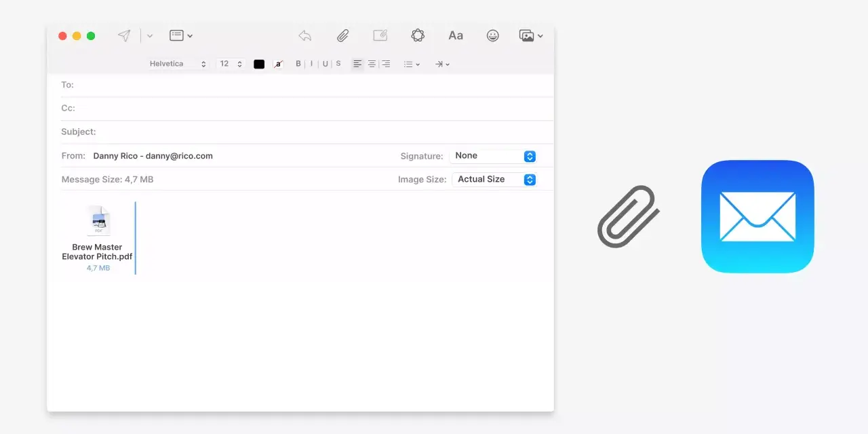The image size is (868, 434).
Task: Change the font from Helvetica
Action: tap(178, 64)
